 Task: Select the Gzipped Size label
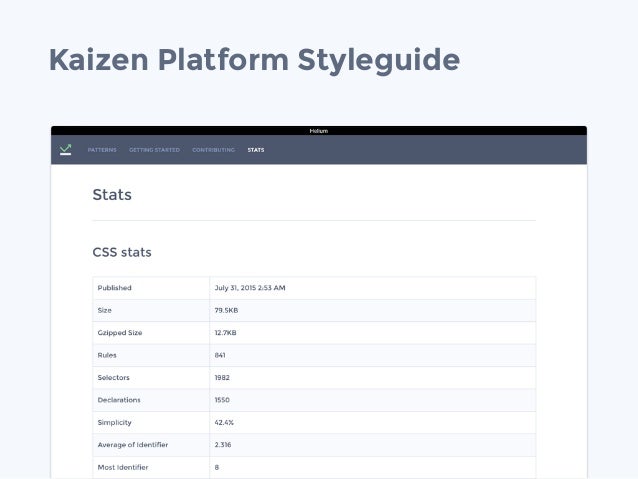coord(120,332)
